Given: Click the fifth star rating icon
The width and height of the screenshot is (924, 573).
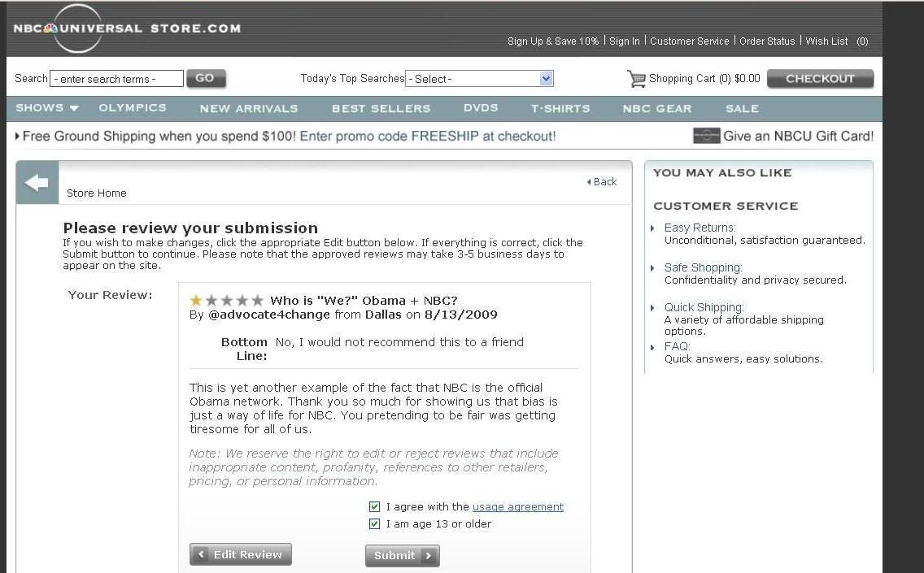Looking at the screenshot, I should click(x=258, y=301).
